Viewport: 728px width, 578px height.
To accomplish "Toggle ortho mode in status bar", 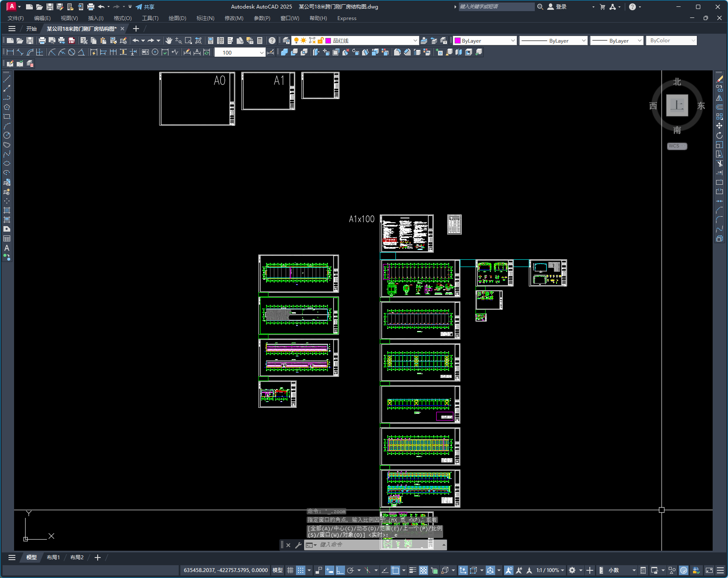I will (x=340, y=570).
